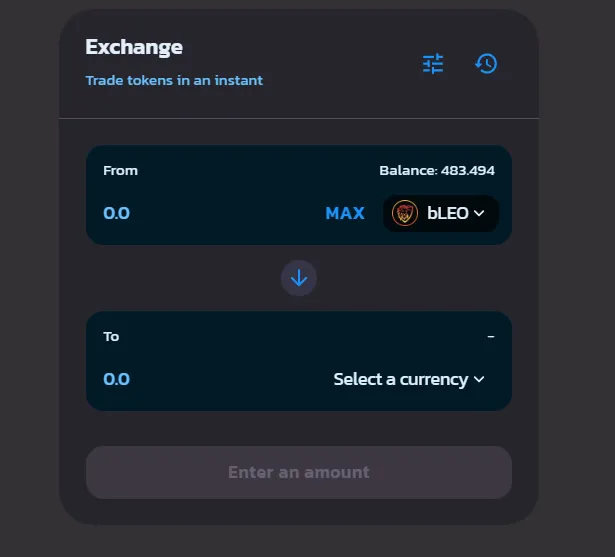Click the chevron beside Select a currency
The image size is (615, 557).
(x=479, y=379)
